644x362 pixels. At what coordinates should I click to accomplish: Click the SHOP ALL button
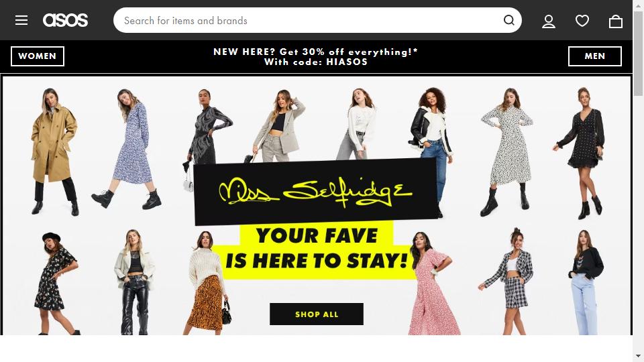click(x=316, y=314)
